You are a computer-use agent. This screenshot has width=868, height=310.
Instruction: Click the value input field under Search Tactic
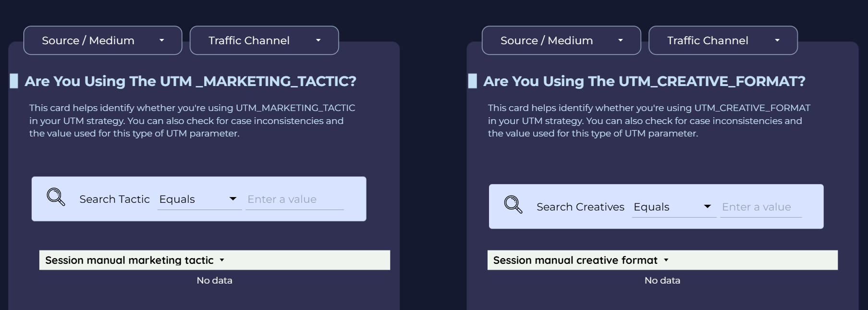[294, 199]
